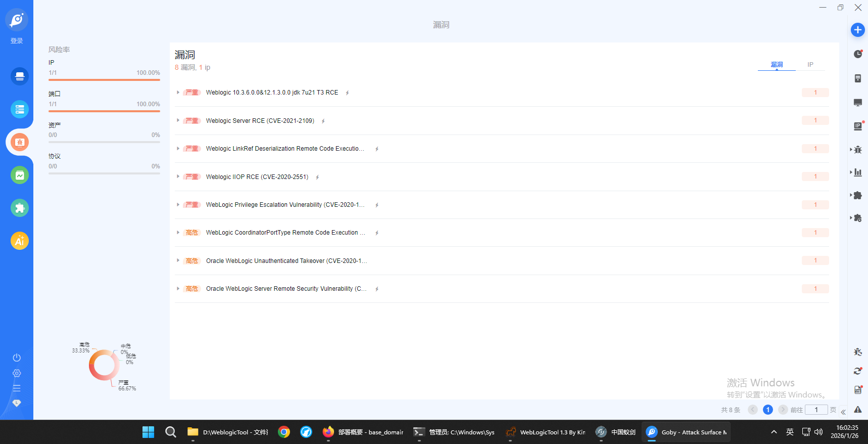Click the sync arrows icon in right toolbar

click(857, 371)
